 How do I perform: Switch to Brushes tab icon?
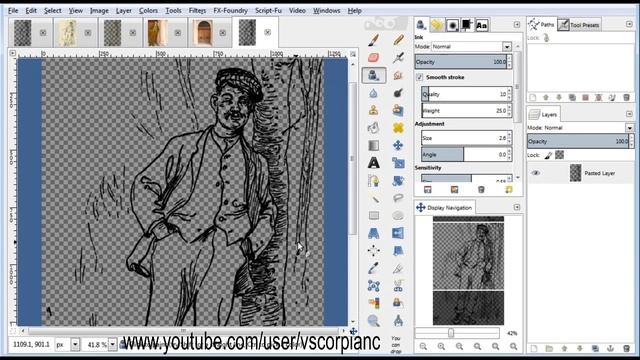pyautogui.click(x=452, y=25)
